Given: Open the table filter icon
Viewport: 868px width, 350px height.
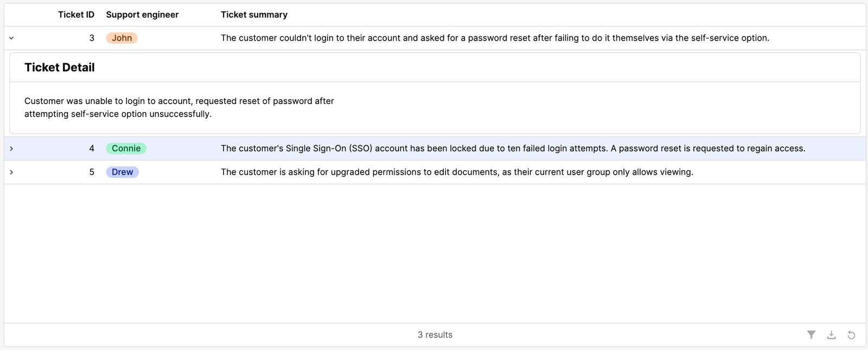Looking at the screenshot, I should 811,335.
